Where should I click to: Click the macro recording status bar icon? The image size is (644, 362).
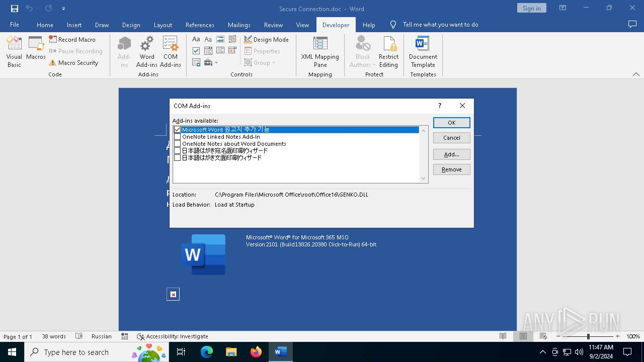coord(125,336)
